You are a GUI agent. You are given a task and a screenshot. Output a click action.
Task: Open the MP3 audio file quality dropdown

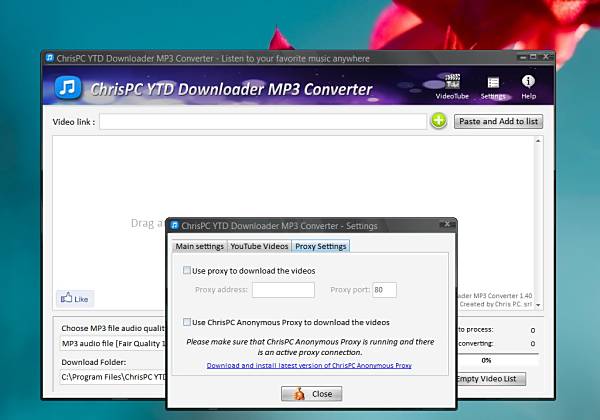pos(113,343)
